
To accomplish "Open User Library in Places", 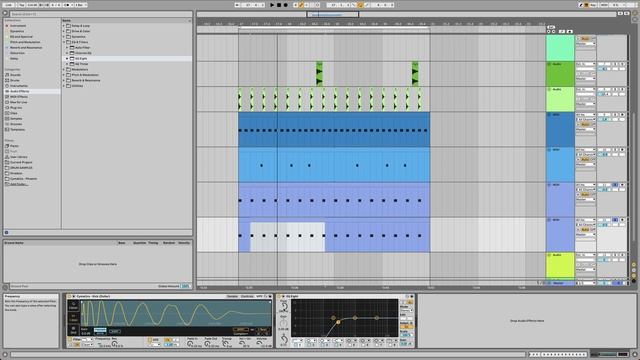I will pos(19,157).
